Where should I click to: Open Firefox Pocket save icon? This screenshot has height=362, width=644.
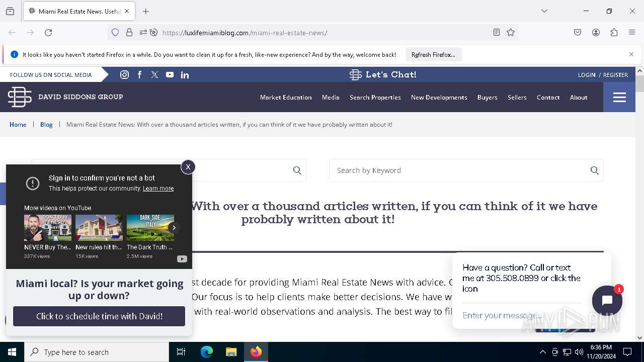(578, 33)
